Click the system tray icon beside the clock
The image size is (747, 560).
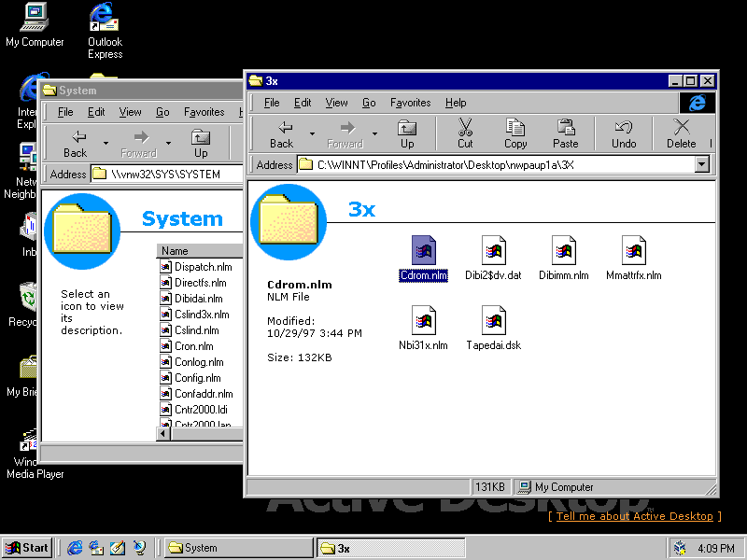click(681, 548)
